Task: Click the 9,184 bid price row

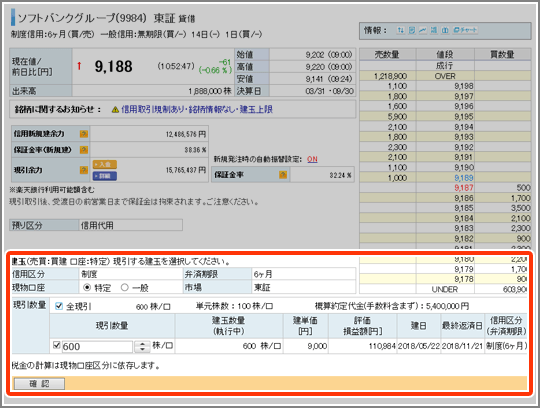Action: click(x=445, y=218)
